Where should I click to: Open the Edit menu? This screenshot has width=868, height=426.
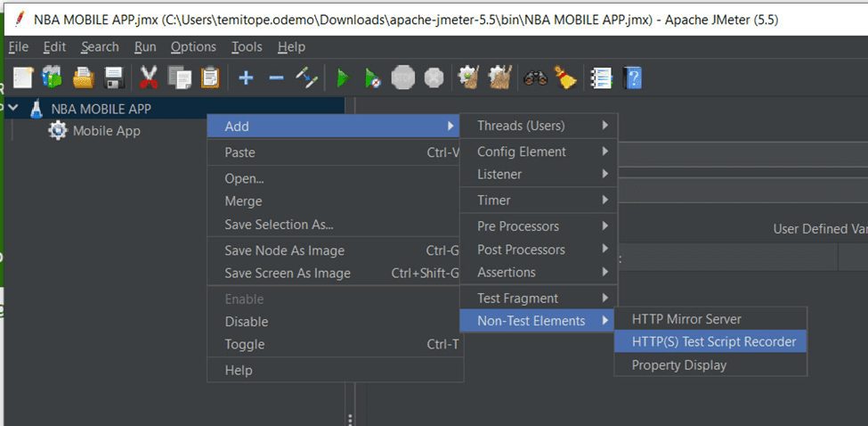click(x=54, y=47)
